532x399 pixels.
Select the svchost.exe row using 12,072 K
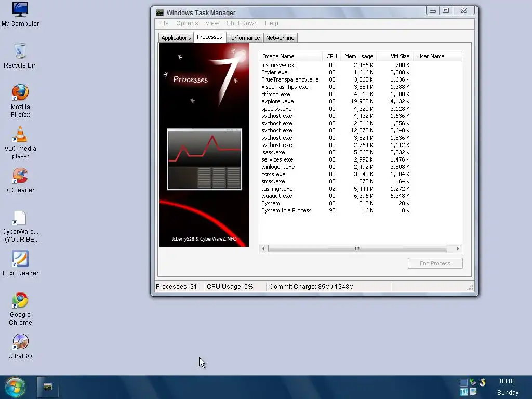coord(361,130)
